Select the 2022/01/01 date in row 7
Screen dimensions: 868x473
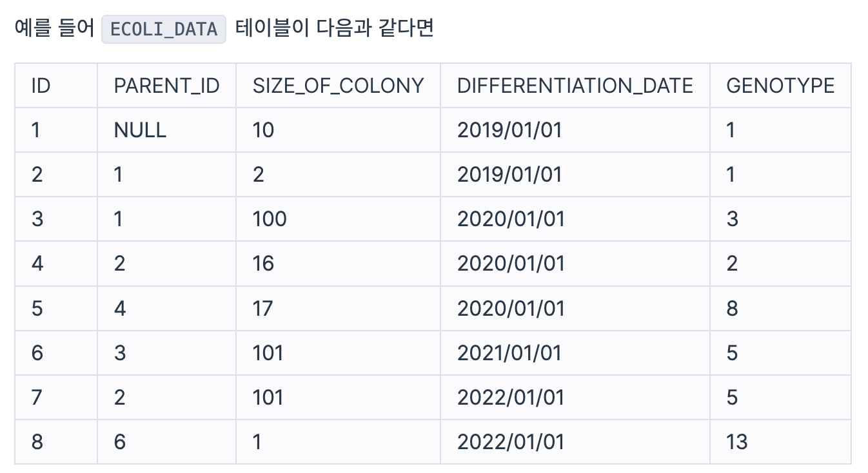575,397
